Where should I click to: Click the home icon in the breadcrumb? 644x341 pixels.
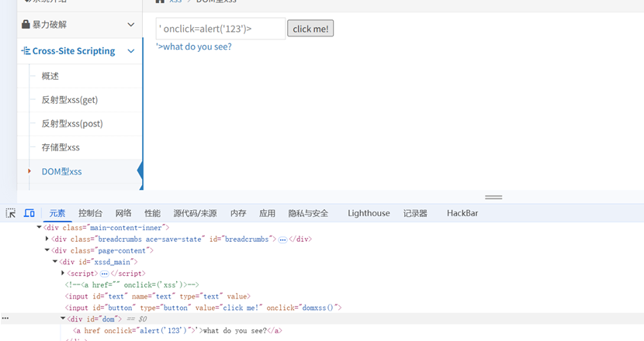(x=160, y=2)
